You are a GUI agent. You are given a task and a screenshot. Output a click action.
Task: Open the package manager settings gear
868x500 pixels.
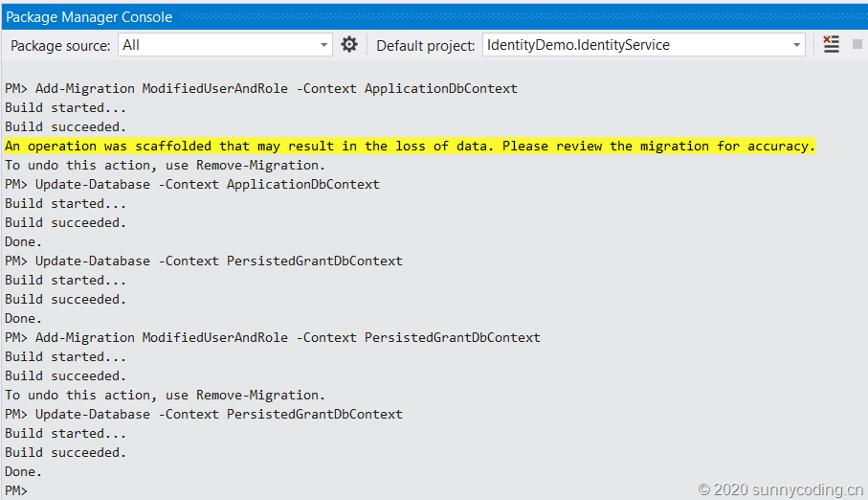[349, 45]
